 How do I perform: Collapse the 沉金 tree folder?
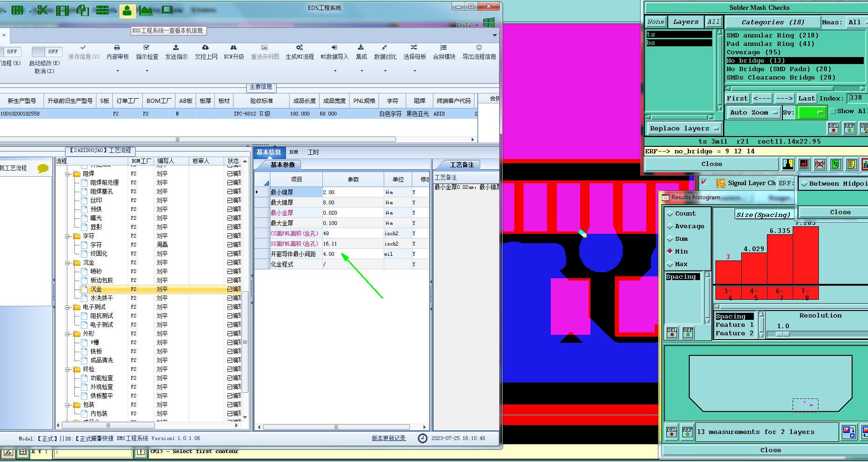point(68,263)
